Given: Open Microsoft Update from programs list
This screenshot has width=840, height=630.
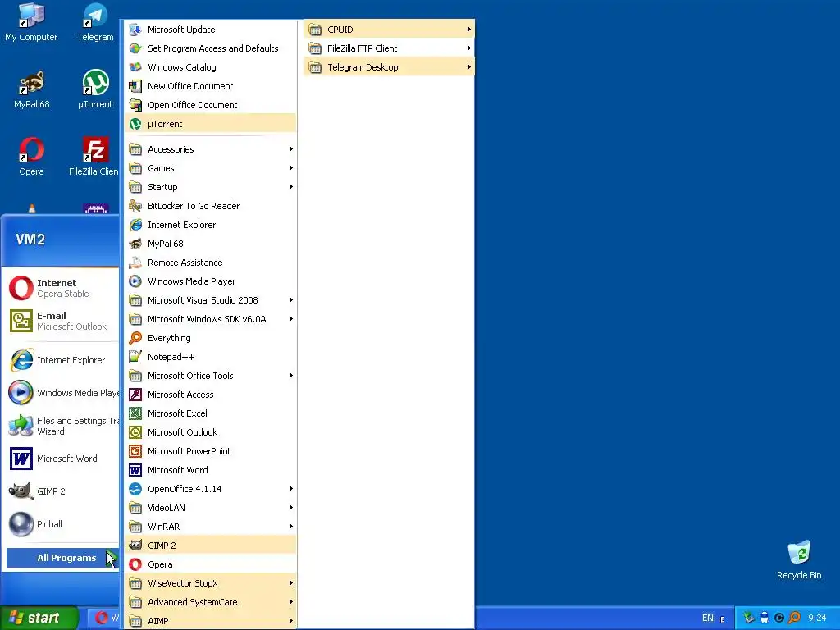Looking at the screenshot, I should 210,30.
